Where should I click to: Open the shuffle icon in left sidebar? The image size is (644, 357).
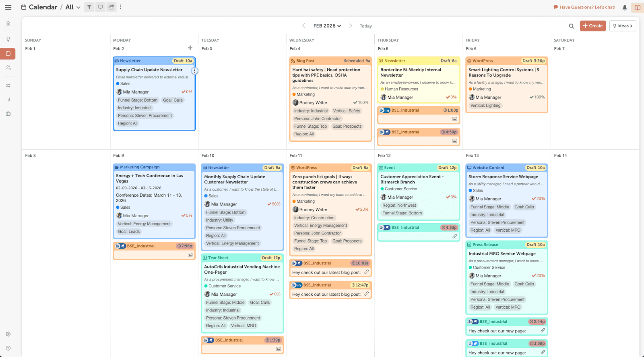click(x=8, y=85)
